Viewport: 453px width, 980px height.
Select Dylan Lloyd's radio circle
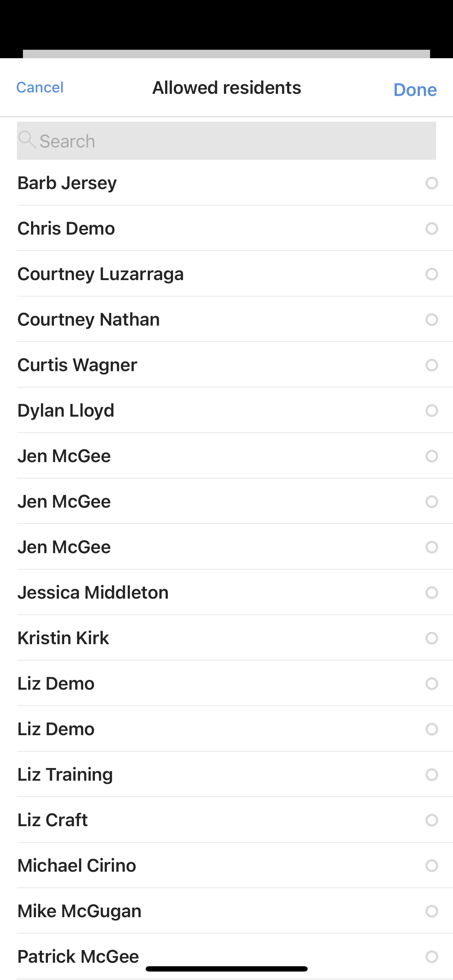pos(431,411)
